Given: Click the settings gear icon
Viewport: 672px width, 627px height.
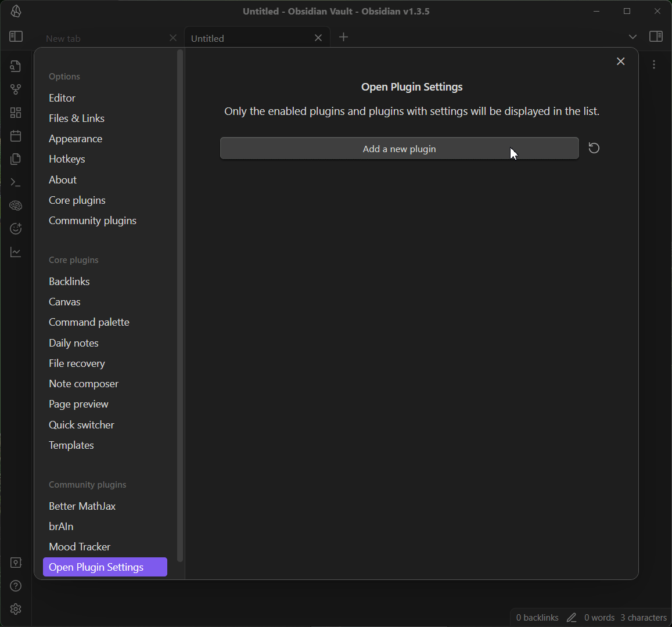Looking at the screenshot, I should click(x=16, y=608).
